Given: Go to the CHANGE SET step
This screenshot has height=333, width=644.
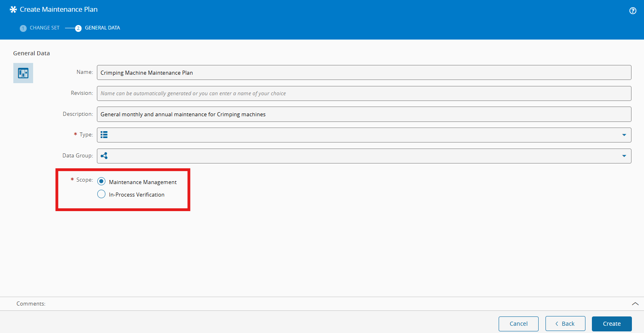Looking at the screenshot, I should [44, 28].
